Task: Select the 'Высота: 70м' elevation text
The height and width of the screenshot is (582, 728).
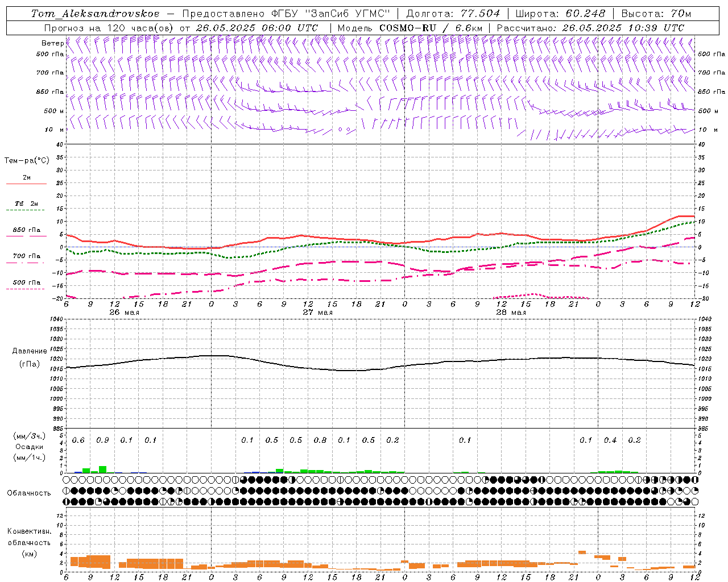Action: pyautogui.click(x=656, y=14)
